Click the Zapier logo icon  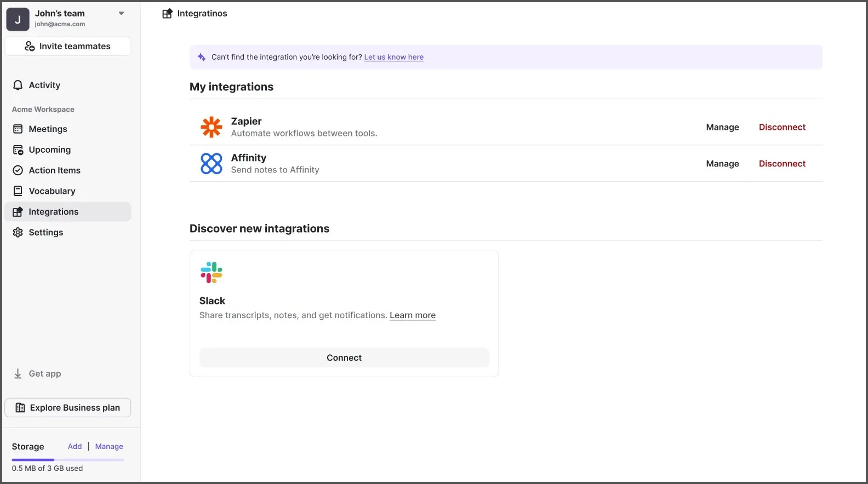[211, 127]
